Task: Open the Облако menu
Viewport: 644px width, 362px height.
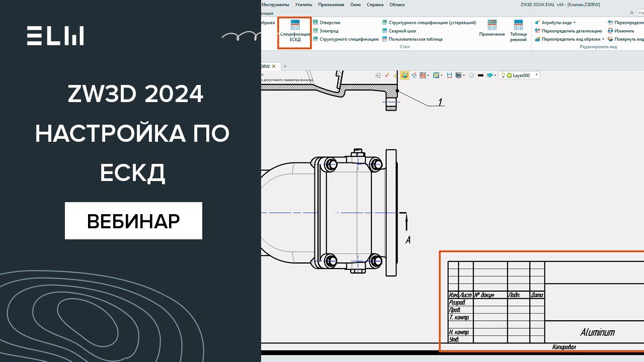Action: (x=397, y=5)
